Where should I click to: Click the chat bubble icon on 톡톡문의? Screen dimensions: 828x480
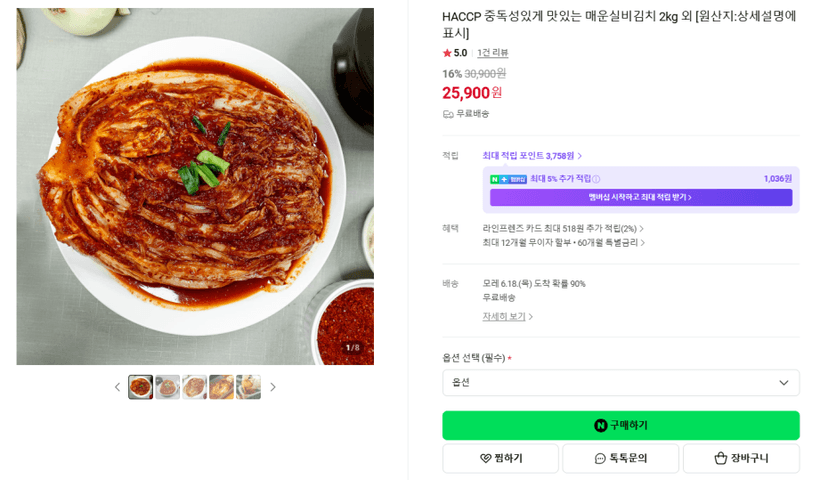click(x=600, y=458)
